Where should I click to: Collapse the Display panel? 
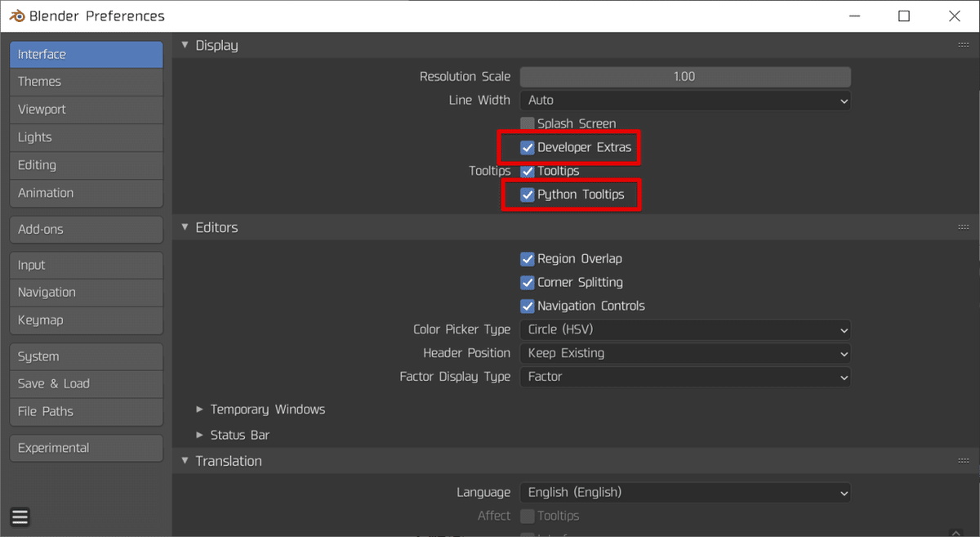[185, 45]
